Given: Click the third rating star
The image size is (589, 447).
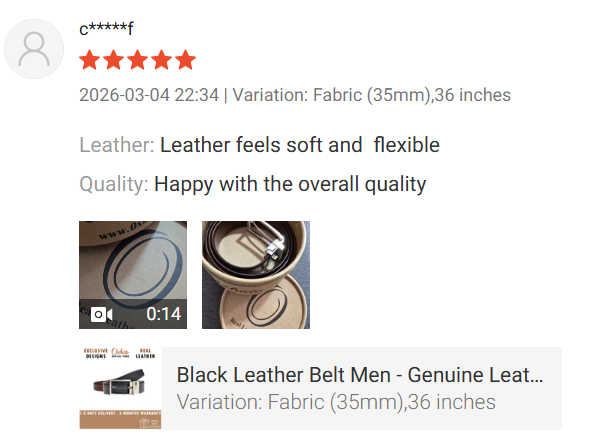Looking at the screenshot, I should coord(138,60).
